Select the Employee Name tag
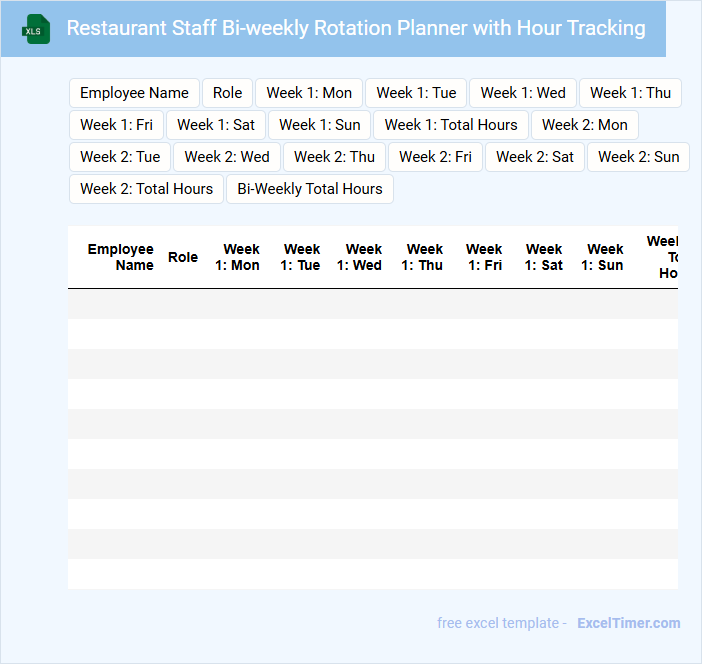Screen dimensions: 702x664 pos(134,93)
